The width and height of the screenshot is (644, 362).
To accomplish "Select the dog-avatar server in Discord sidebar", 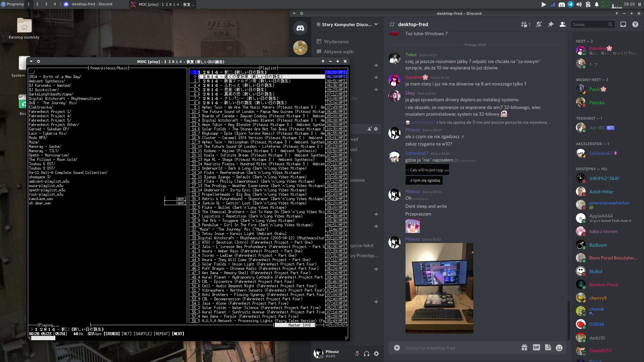I will point(300,48).
